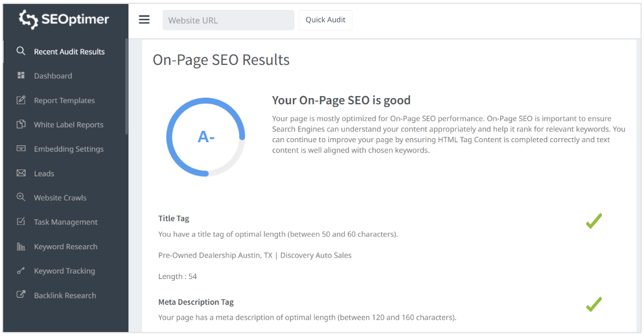Click the meta description optimal length sentence

point(307,317)
